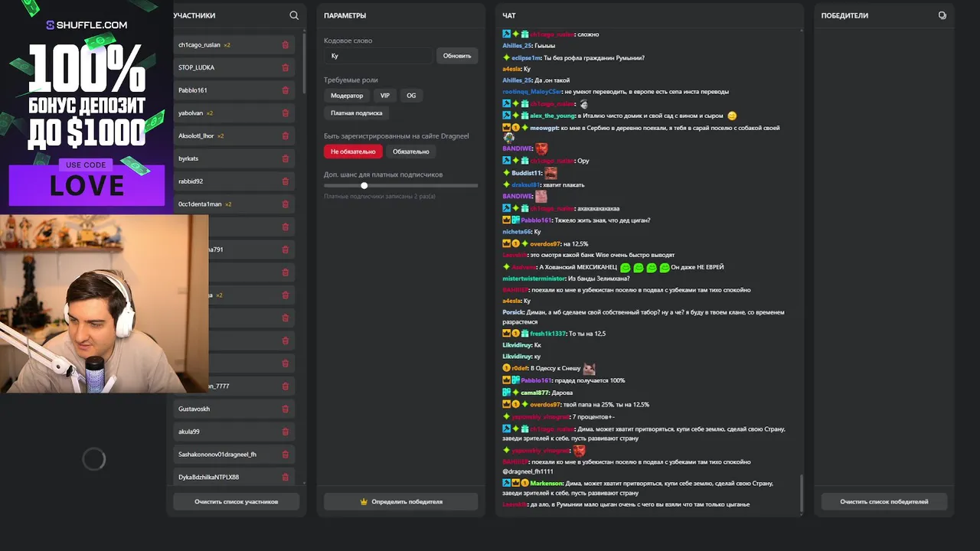
Task: Focus the Кодовое слово input field
Action: 378,56
